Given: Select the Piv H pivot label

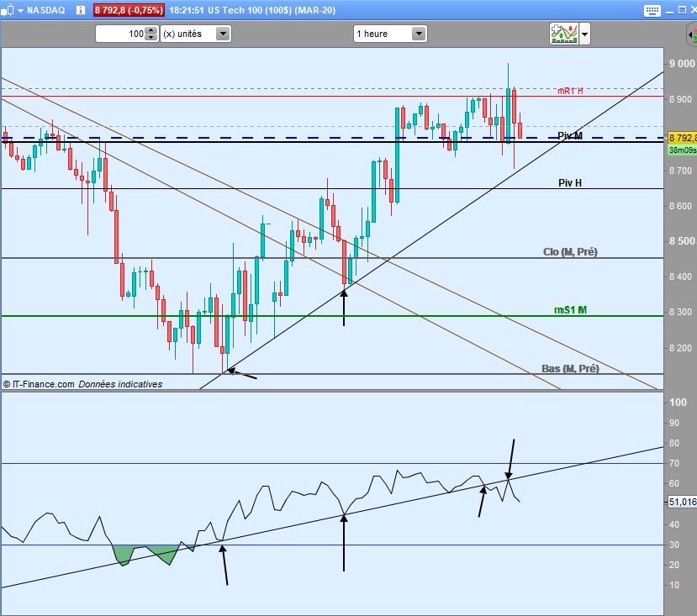Looking at the screenshot, I should point(570,182).
